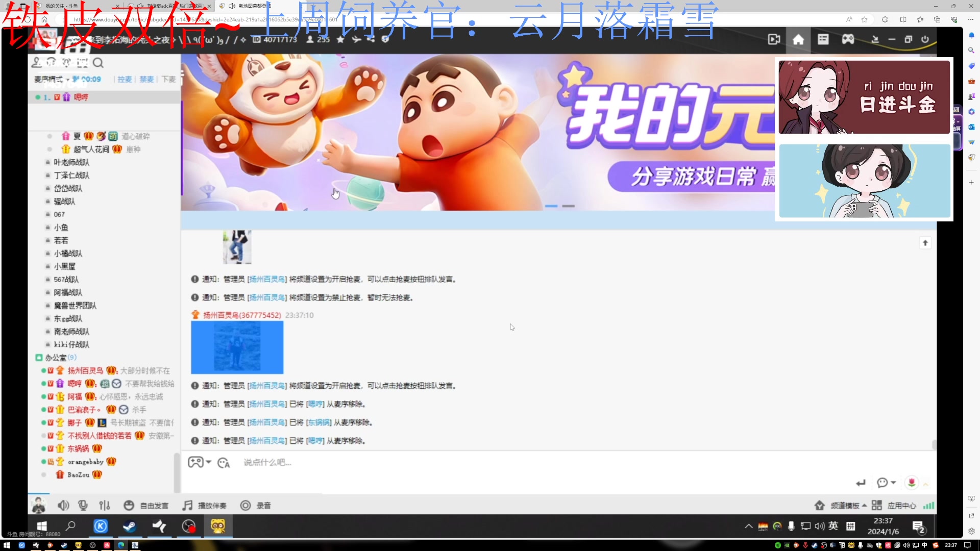Click the 日进斗金 sticker image

(x=864, y=97)
